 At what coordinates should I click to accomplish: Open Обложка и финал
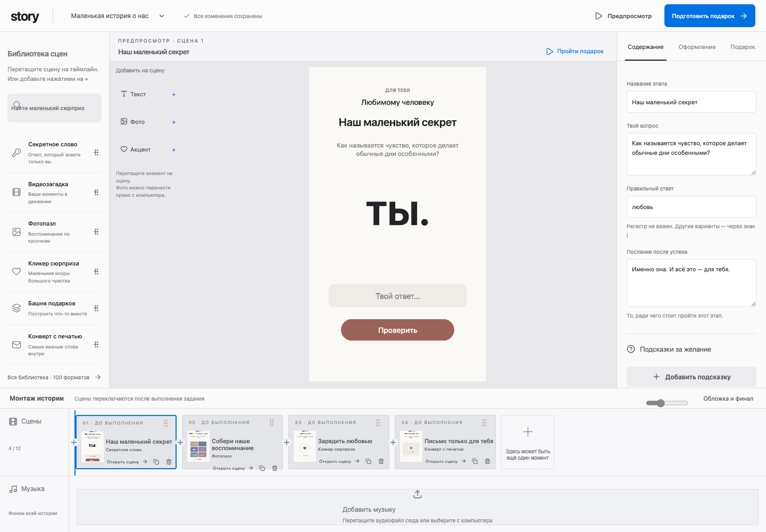(x=728, y=398)
